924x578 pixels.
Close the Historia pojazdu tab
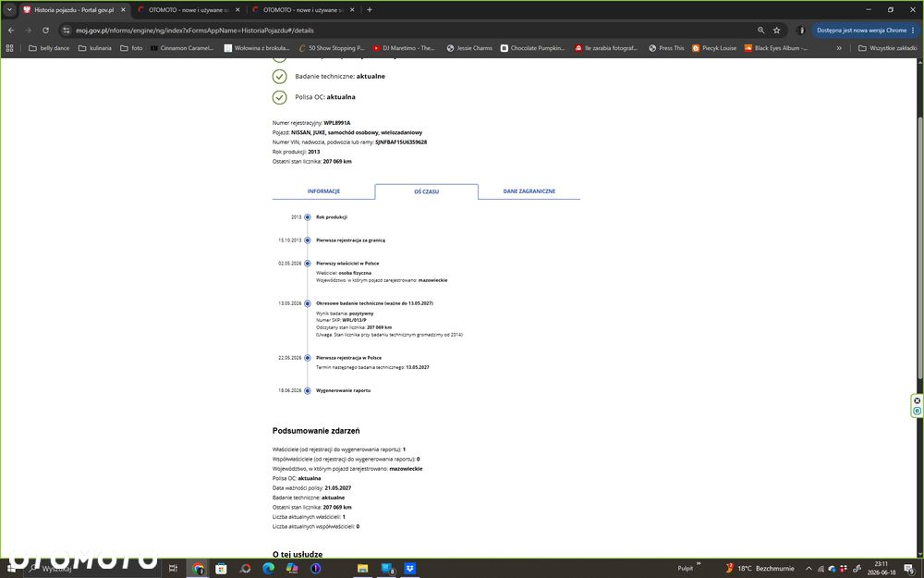pyautogui.click(x=123, y=10)
